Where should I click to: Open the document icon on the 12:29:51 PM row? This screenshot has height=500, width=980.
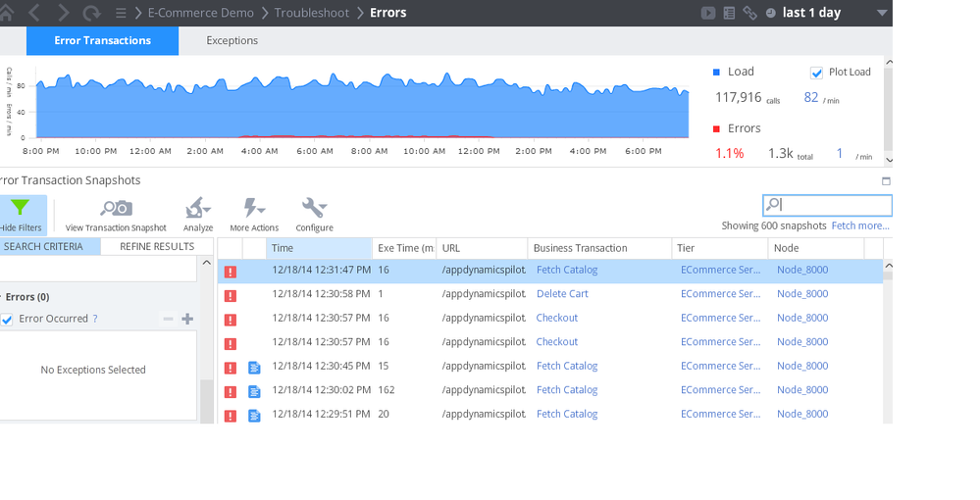(x=254, y=416)
